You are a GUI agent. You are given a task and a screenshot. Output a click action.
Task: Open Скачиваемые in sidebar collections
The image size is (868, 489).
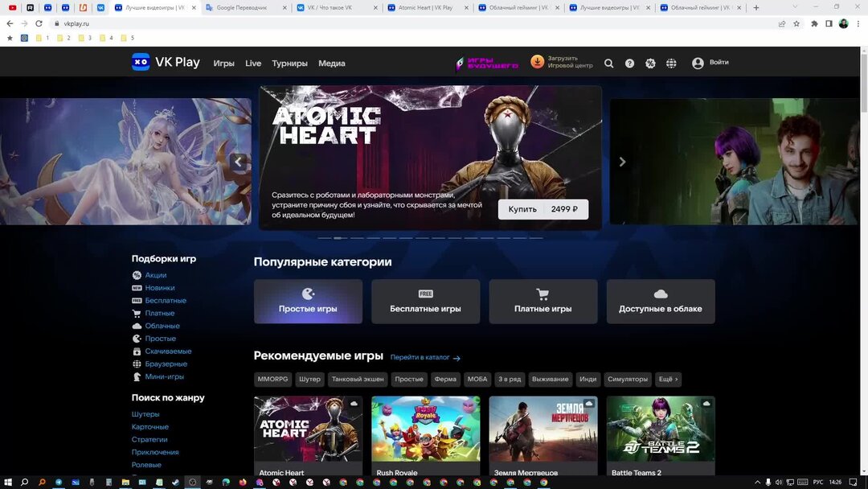(x=168, y=351)
